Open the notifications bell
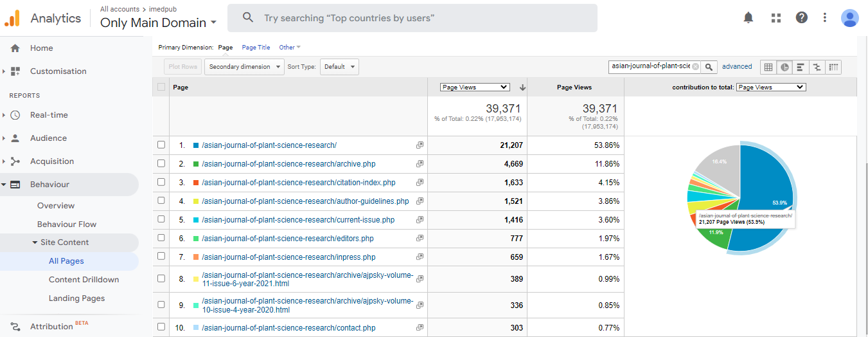868x337 pixels. tap(748, 17)
